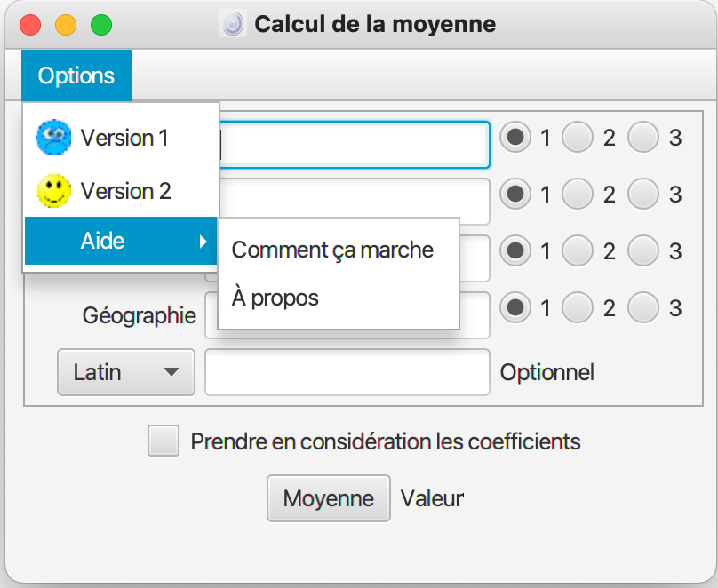The height and width of the screenshot is (588, 718).
Task: Enable Prendre en considération les coefficients
Action: click(x=164, y=441)
